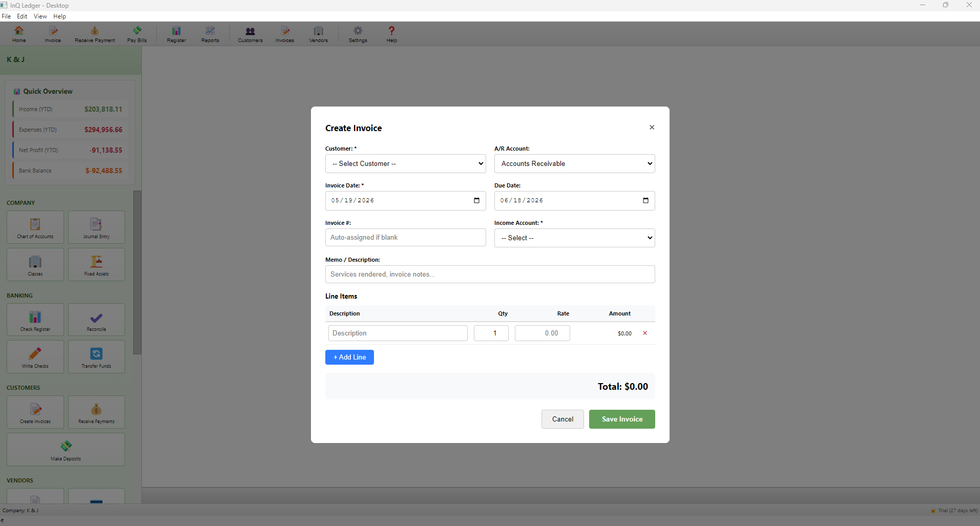This screenshot has height=526, width=980.
Task: Open the Fixed Assets tile
Action: (x=96, y=264)
